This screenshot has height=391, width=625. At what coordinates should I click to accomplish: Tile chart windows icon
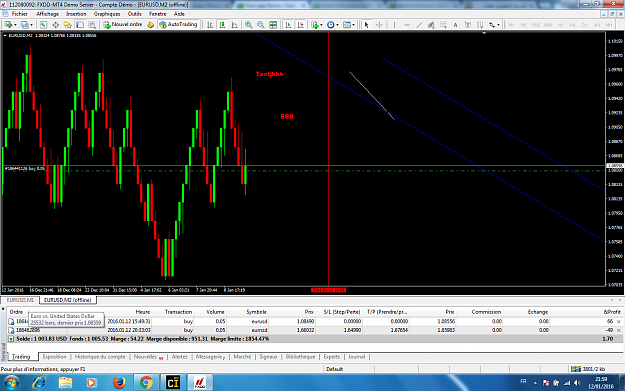[x=273, y=25]
